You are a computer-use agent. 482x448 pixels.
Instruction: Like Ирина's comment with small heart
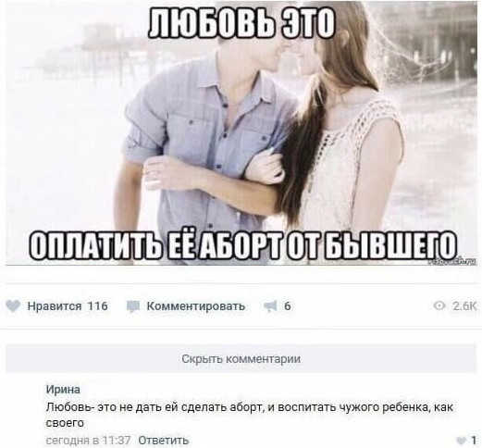(x=461, y=440)
